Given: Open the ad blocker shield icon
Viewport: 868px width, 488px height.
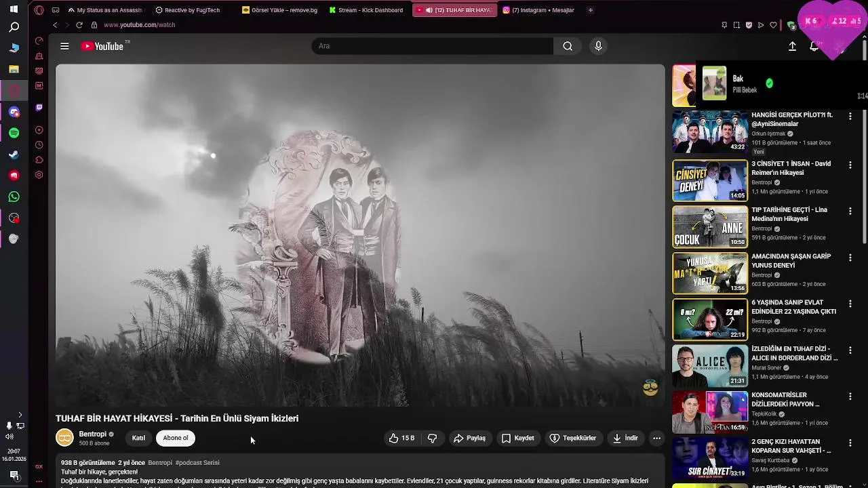Looking at the screenshot, I should (x=749, y=25).
